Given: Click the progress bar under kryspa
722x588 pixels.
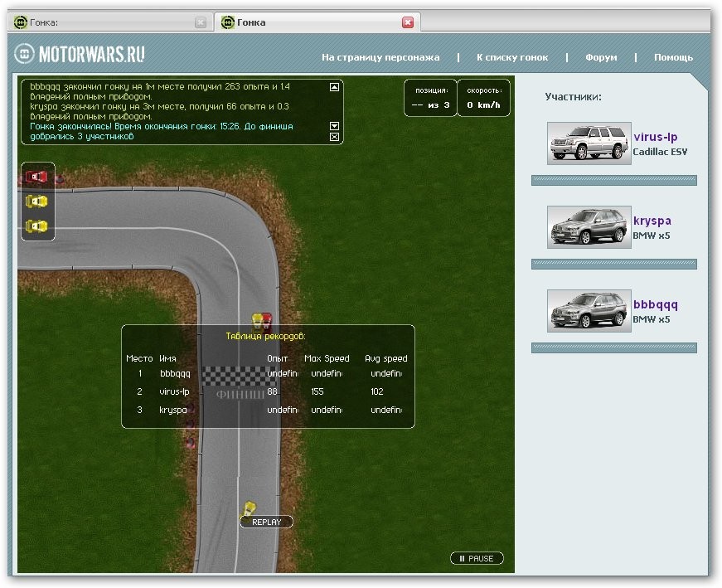Looking at the screenshot, I should [613, 264].
